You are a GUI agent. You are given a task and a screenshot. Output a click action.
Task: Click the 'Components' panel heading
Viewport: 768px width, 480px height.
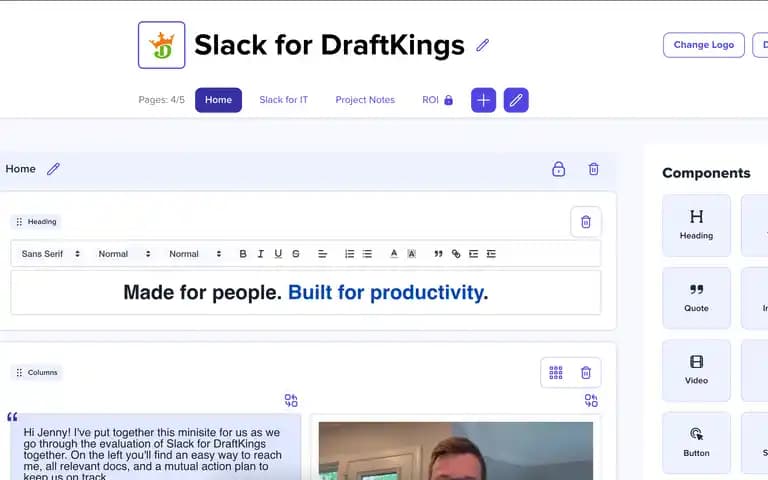pyautogui.click(x=706, y=173)
